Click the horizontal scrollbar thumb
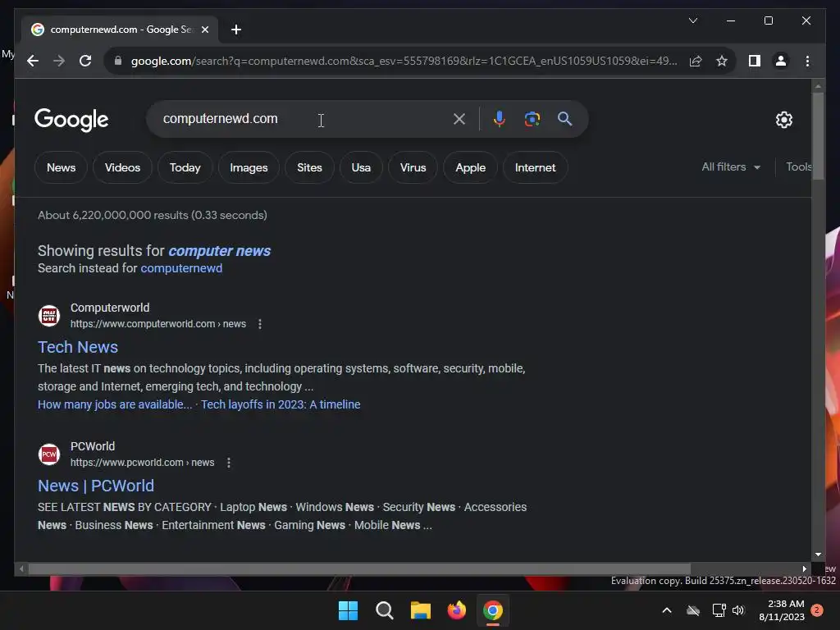The image size is (840, 630). (x=359, y=569)
